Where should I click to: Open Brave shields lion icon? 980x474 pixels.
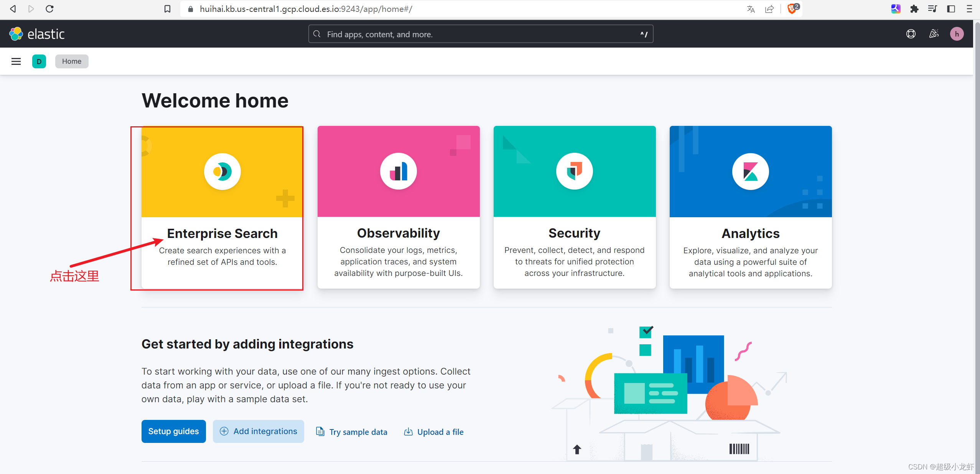(792, 8)
